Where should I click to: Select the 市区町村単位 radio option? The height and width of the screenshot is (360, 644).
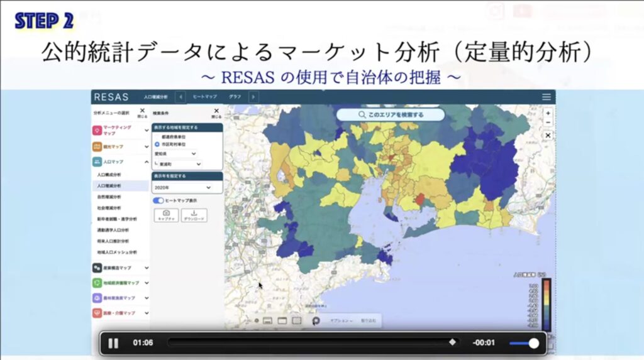click(157, 145)
